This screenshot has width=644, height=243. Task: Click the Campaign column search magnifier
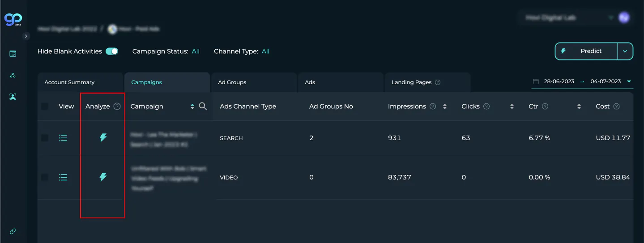pos(203,106)
